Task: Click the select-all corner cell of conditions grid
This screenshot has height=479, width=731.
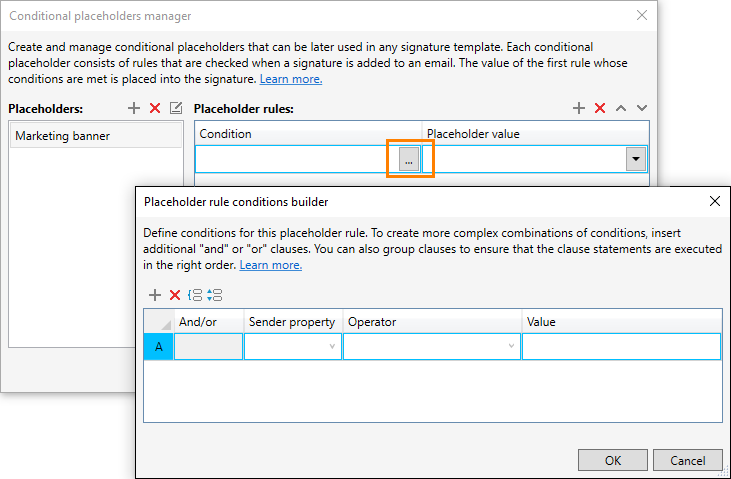Action: click(x=159, y=322)
